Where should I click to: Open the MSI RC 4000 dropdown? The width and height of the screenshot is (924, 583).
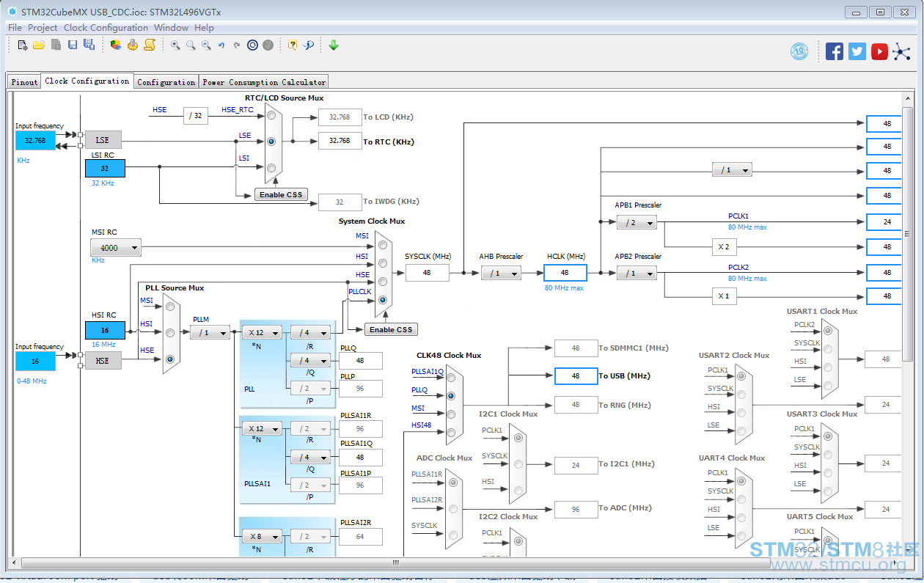116,248
